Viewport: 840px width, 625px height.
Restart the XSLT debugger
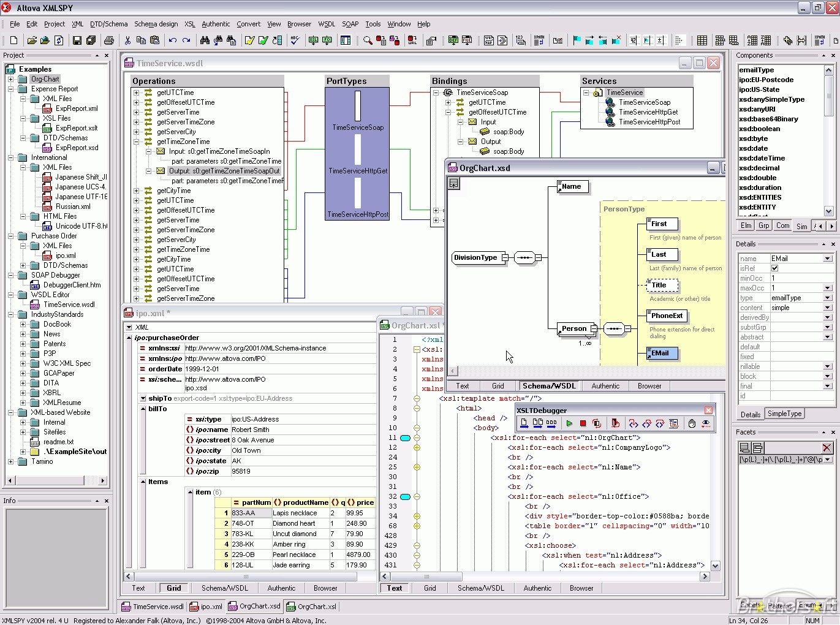(597, 423)
